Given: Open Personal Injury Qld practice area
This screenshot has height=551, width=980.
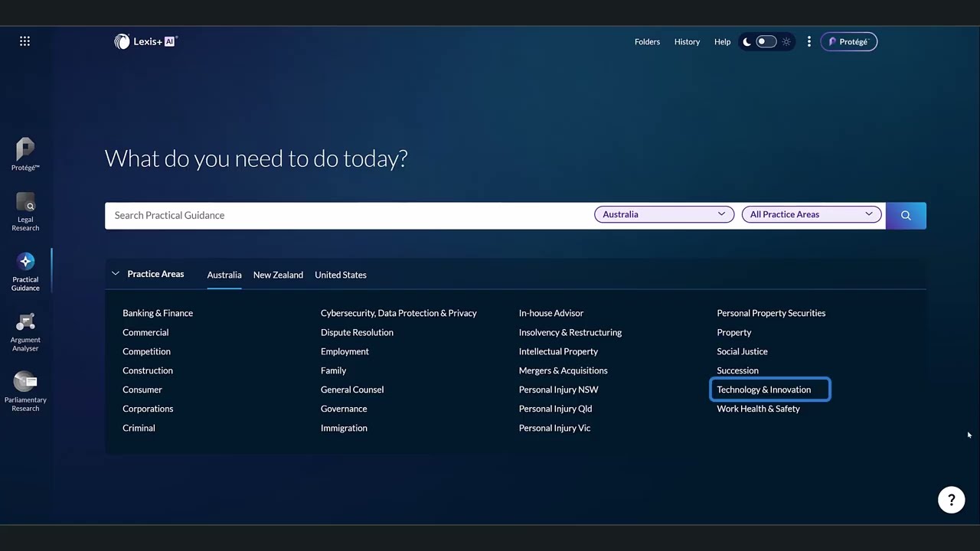Looking at the screenshot, I should point(556,409).
